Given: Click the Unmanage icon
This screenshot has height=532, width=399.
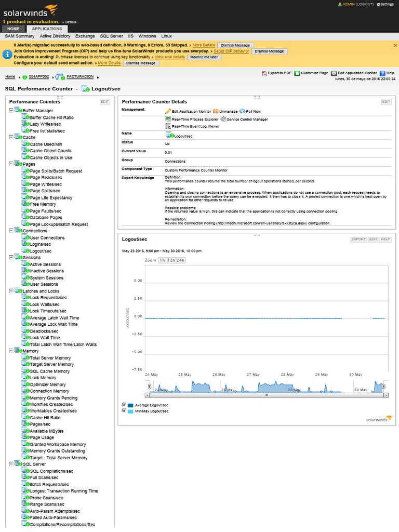Looking at the screenshot, I should click(x=216, y=111).
